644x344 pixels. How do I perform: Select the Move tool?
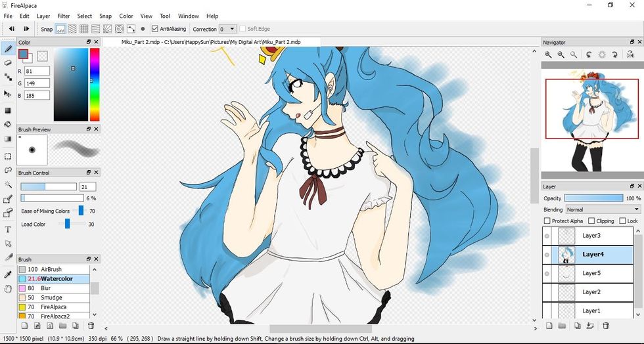tap(7, 94)
